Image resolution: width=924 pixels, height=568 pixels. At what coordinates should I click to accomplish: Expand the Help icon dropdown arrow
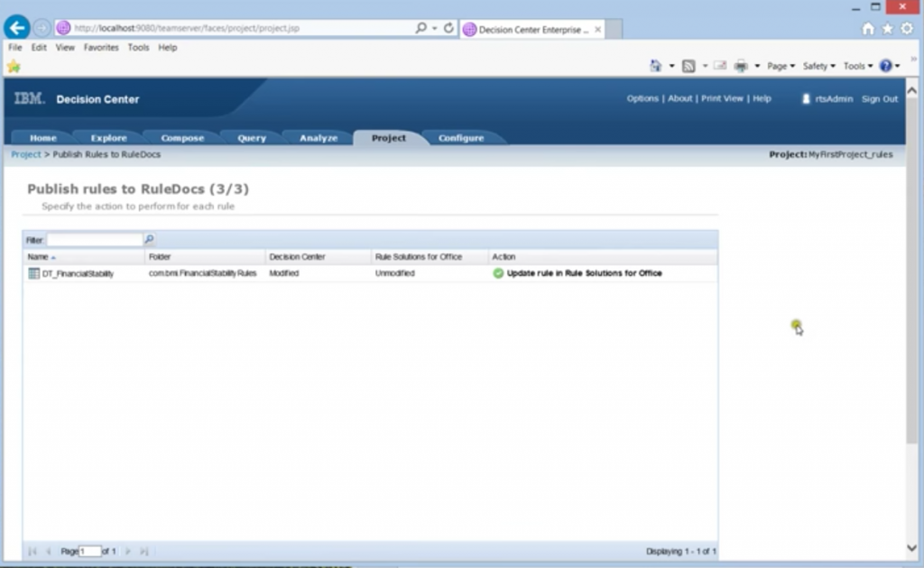[898, 66]
